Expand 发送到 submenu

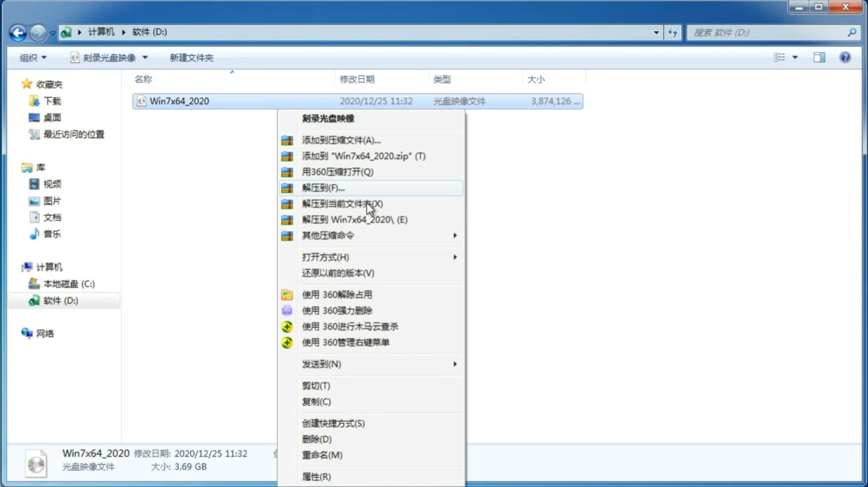click(379, 363)
